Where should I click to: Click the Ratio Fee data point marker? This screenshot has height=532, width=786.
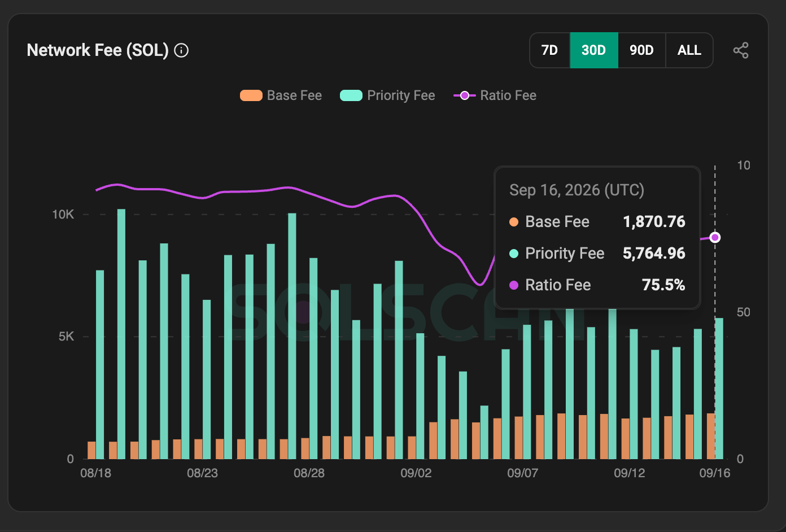click(x=715, y=237)
